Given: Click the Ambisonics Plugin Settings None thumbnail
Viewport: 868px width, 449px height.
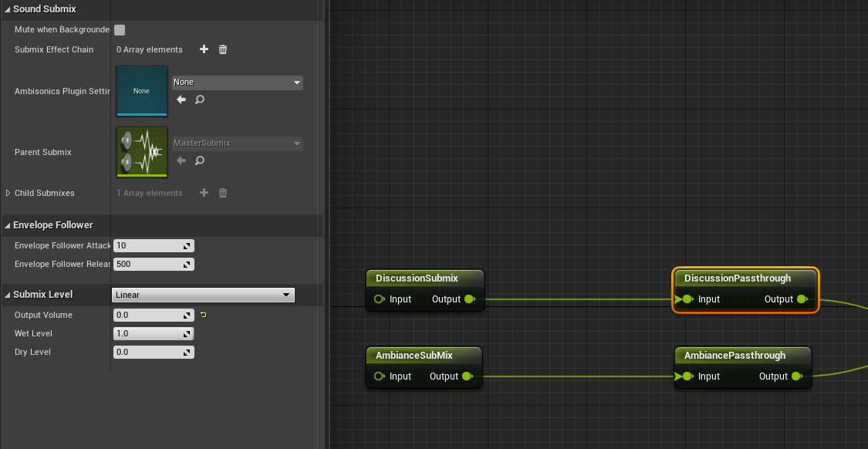Looking at the screenshot, I should coord(142,91).
